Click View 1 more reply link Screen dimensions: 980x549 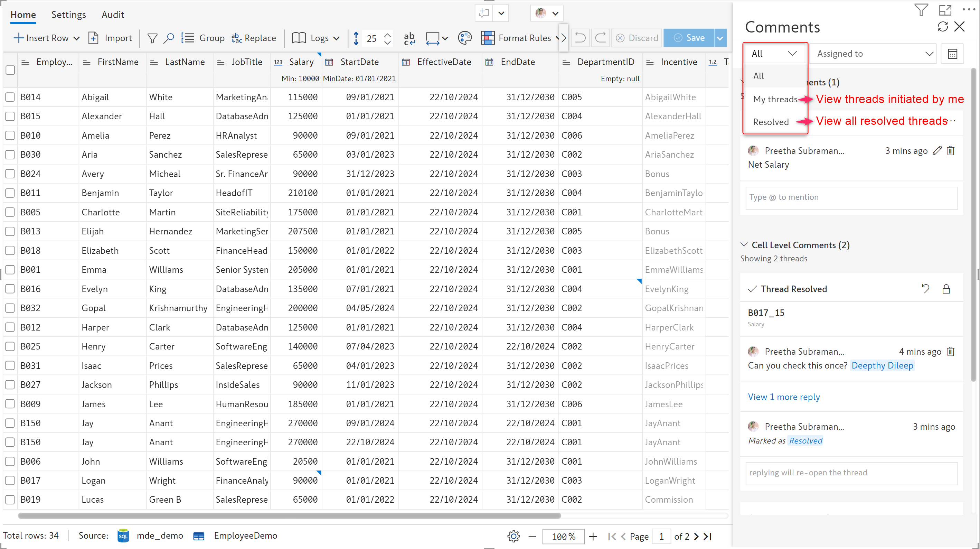784,397
